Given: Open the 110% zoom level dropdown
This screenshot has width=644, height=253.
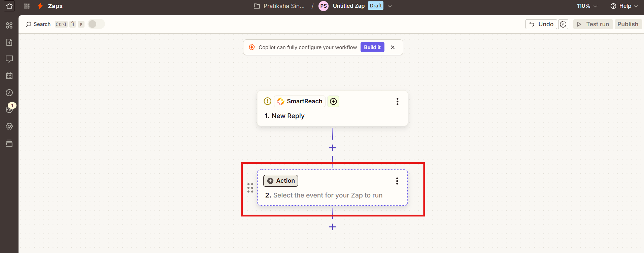Looking at the screenshot, I should pyautogui.click(x=587, y=6).
